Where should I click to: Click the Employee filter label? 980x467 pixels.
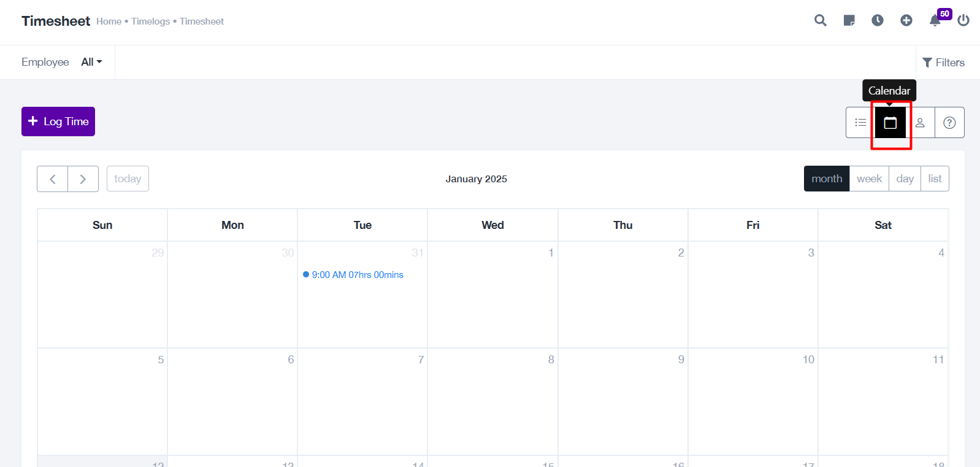[x=45, y=62]
